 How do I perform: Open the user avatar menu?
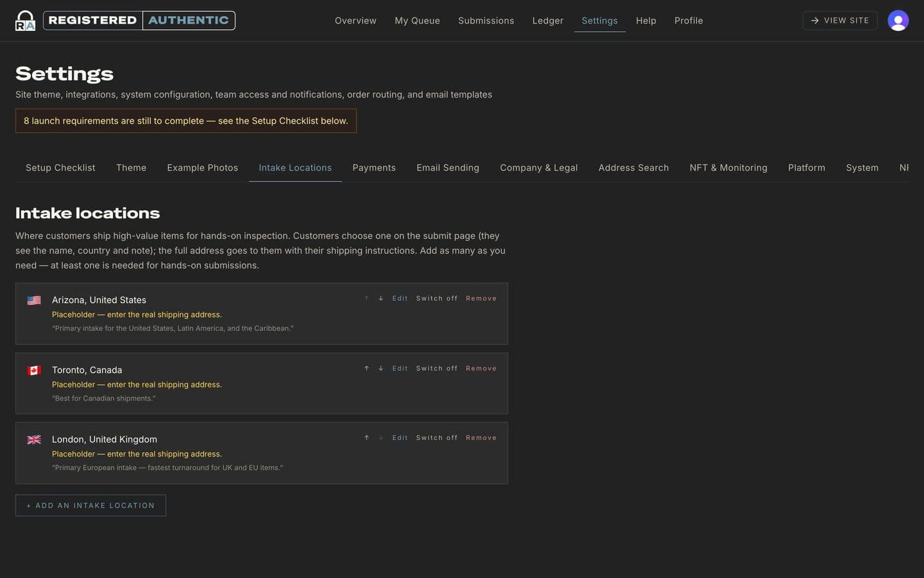(x=898, y=21)
